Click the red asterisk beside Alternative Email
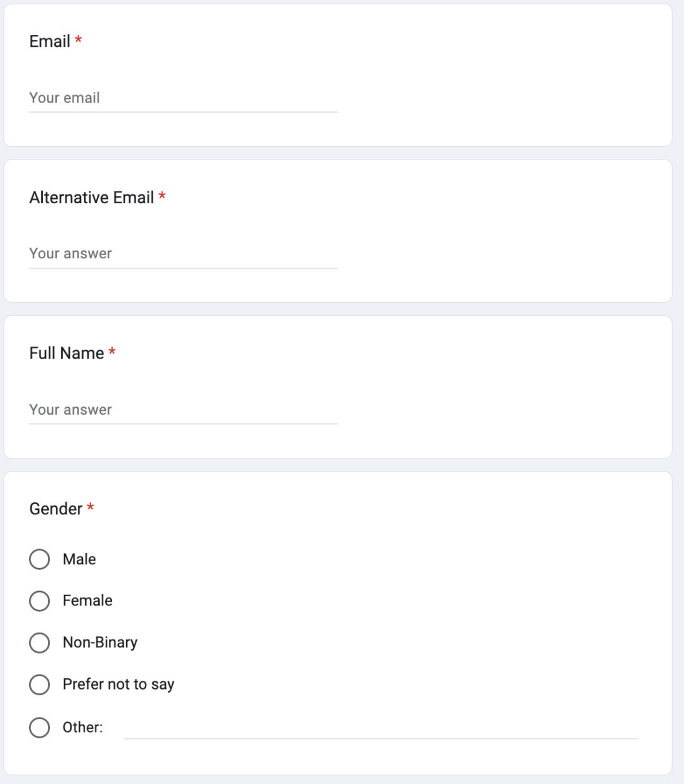The image size is (684, 784). (162, 196)
